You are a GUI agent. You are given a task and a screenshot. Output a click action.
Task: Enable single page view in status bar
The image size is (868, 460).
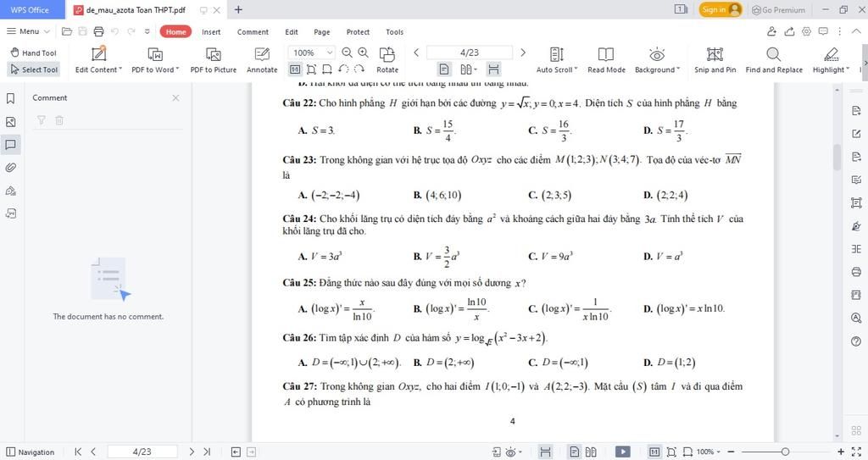(575, 452)
